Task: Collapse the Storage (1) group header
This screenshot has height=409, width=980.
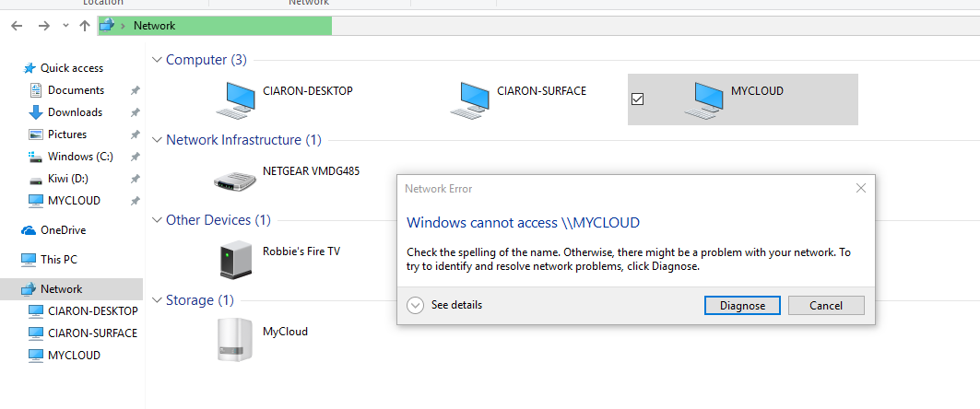Action: tap(155, 300)
